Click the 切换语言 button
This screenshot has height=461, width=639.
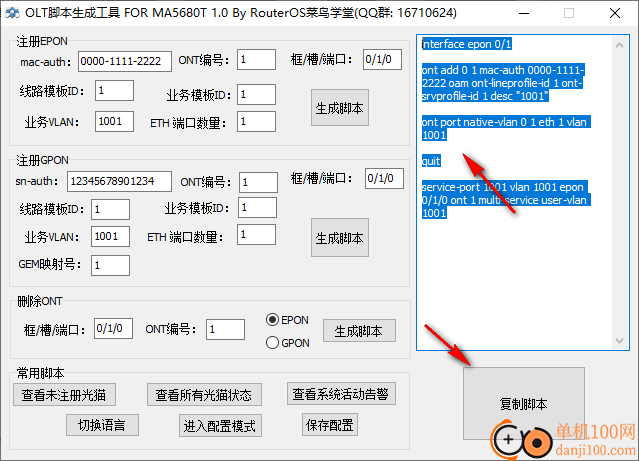102,425
